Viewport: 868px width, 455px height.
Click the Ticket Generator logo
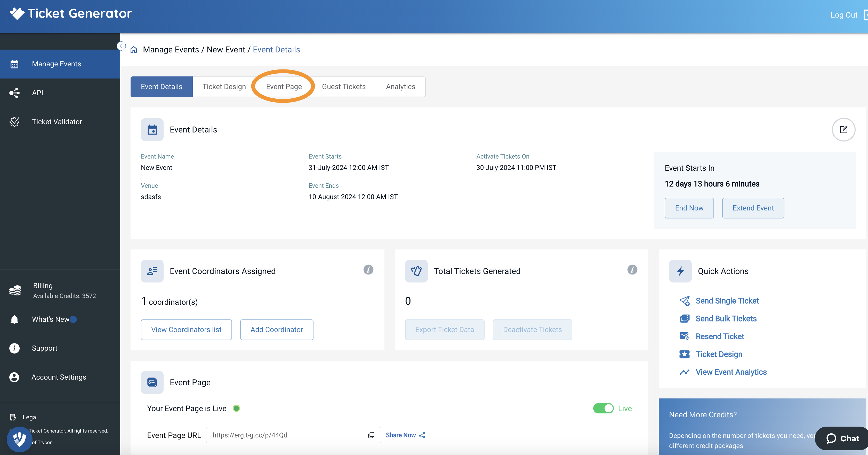point(71,13)
